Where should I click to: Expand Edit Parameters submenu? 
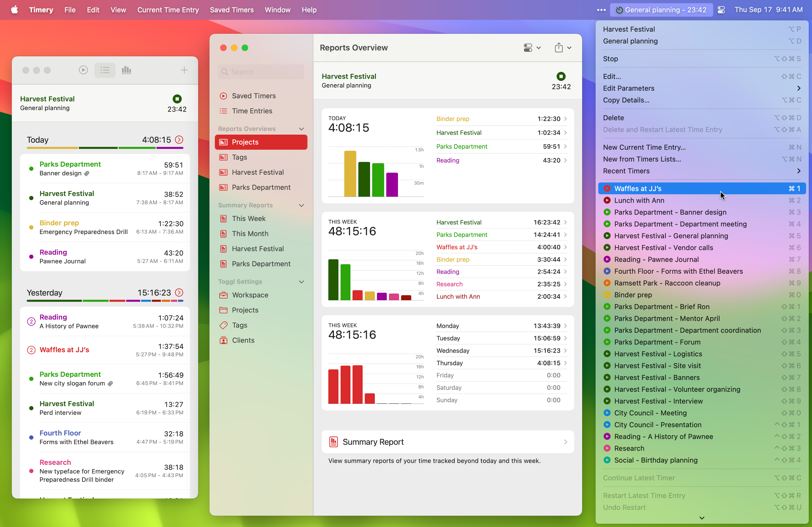click(702, 88)
